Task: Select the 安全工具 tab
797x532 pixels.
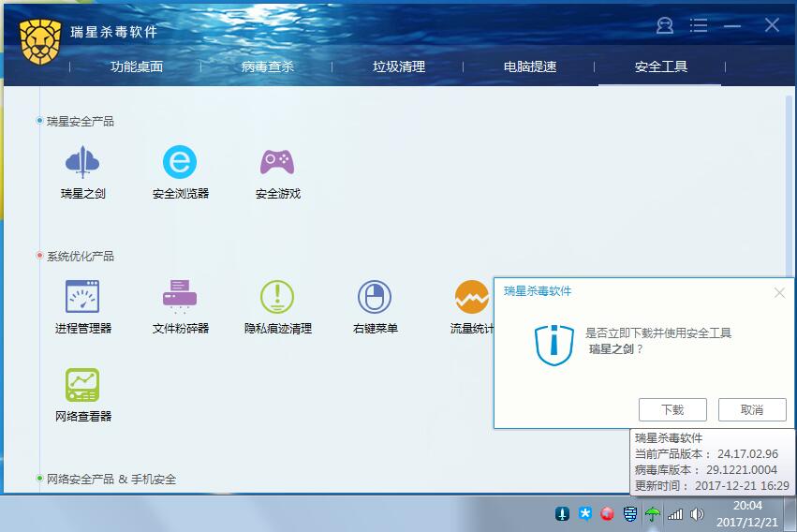Action: click(661, 66)
